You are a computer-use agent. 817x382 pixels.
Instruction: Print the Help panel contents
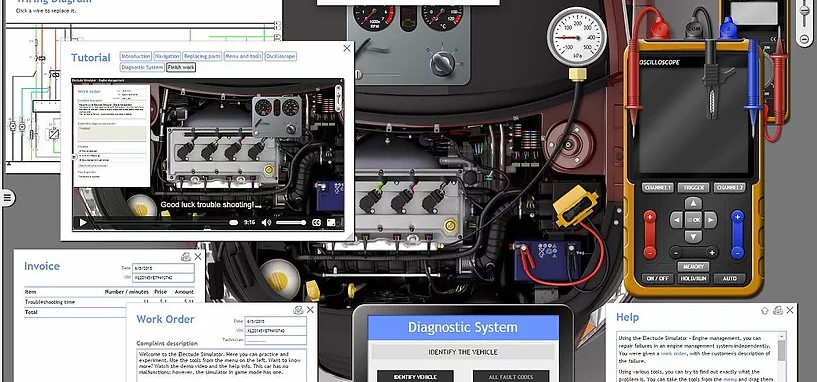[x=778, y=311]
